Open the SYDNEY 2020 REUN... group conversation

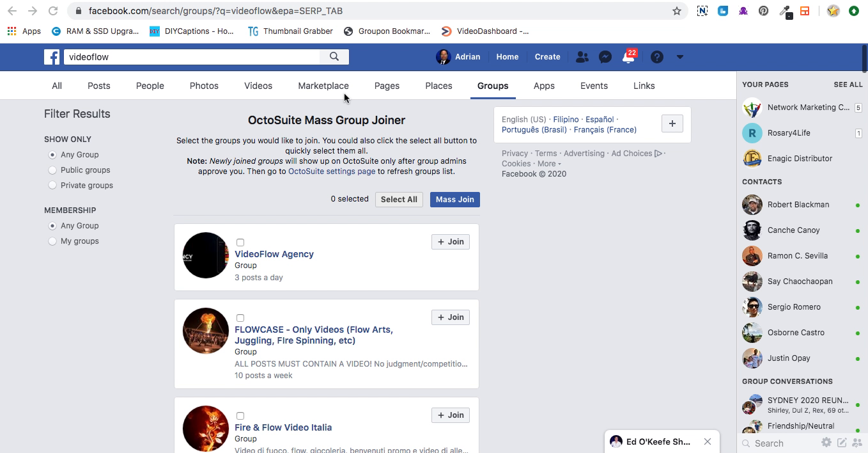click(802, 404)
